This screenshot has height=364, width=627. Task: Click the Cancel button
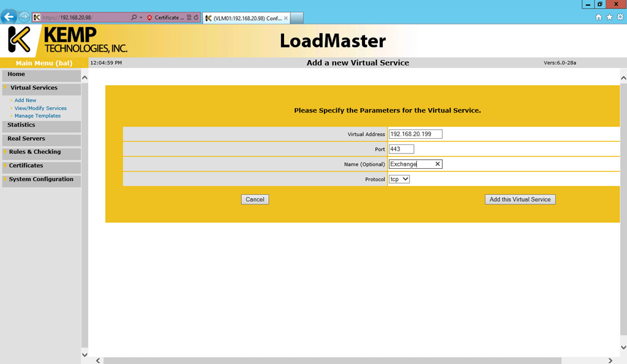[255, 199]
